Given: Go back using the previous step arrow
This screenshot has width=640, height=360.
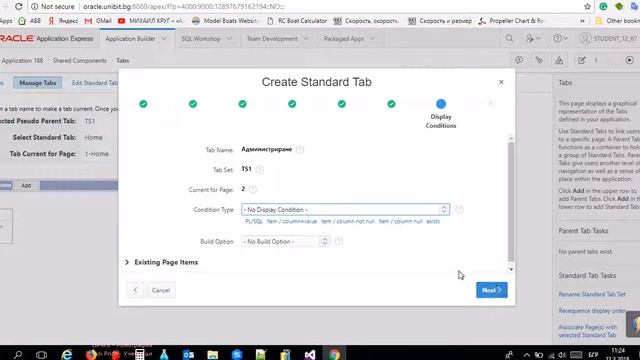Looking at the screenshot, I should pyautogui.click(x=135, y=290).
